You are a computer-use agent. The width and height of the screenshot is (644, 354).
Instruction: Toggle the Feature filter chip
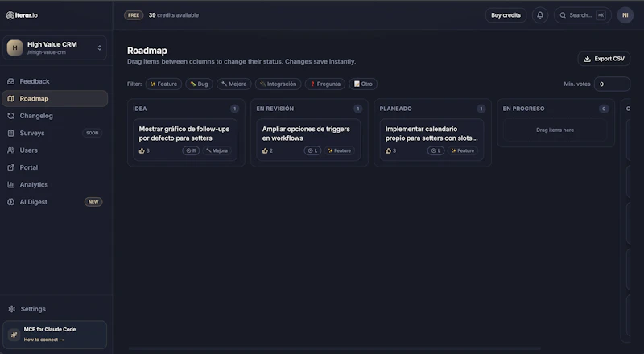[163, 84]
